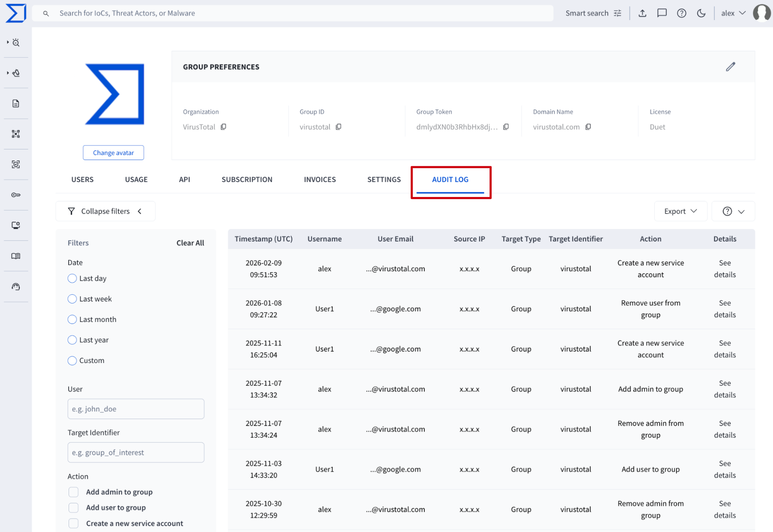Image resolution: width=773 pixels, height=532 pixels.
Task: Copy the Group ID value
Action: click(x=338, y=127)
